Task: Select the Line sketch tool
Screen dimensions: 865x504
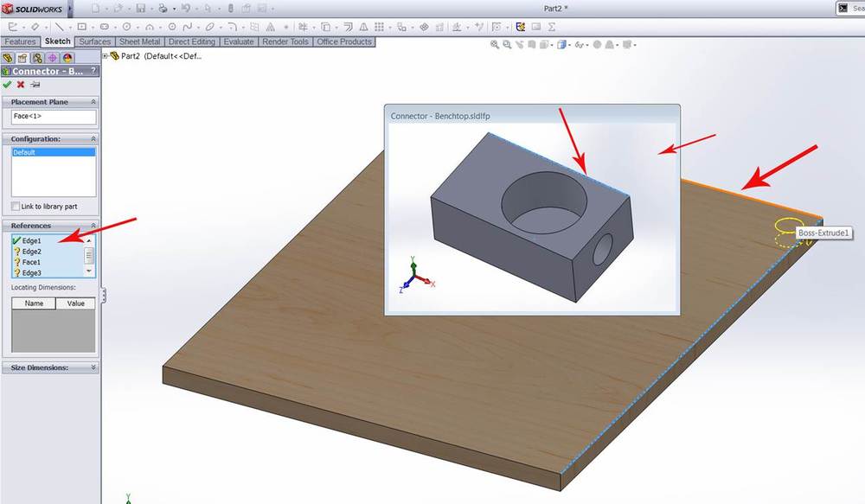Action: tap(59, 27)
